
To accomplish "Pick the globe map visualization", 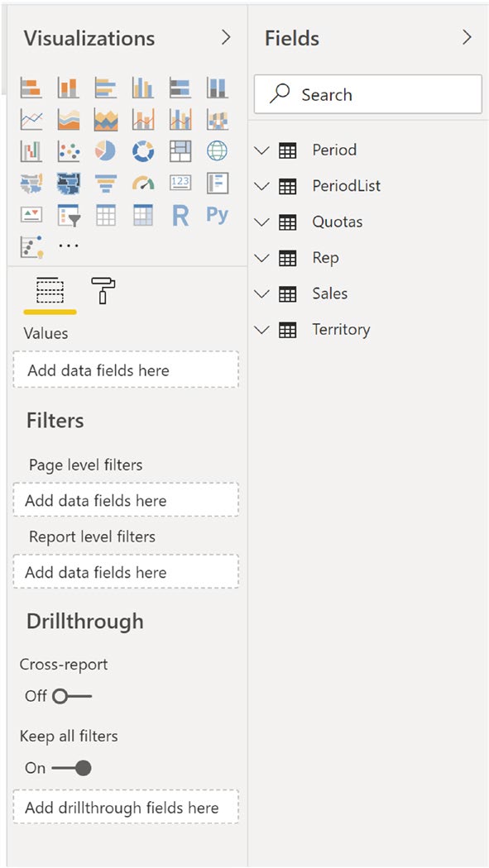I will click(217, 150).
